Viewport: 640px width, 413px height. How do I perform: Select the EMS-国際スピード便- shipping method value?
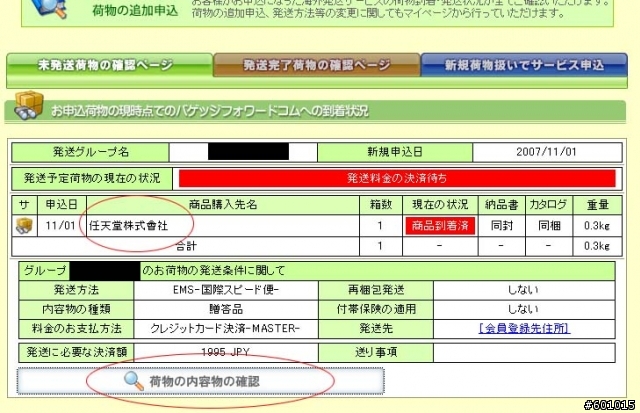[226, 290]
